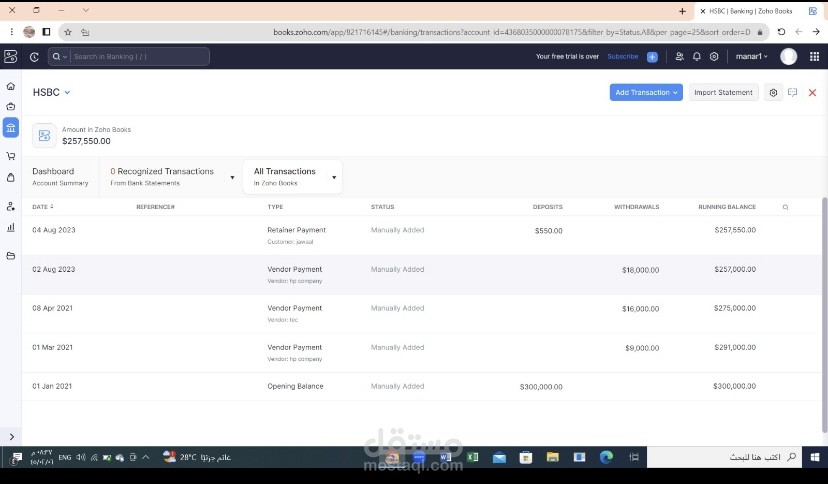Click the $18,000.00 withdrawal amount
Viewport: 828px width, 484px height.
point(641,270)
